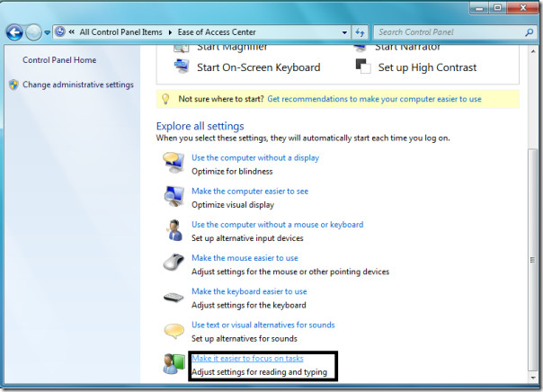Open Use the computer without a mouse or keyboard

tap(278, 225)
